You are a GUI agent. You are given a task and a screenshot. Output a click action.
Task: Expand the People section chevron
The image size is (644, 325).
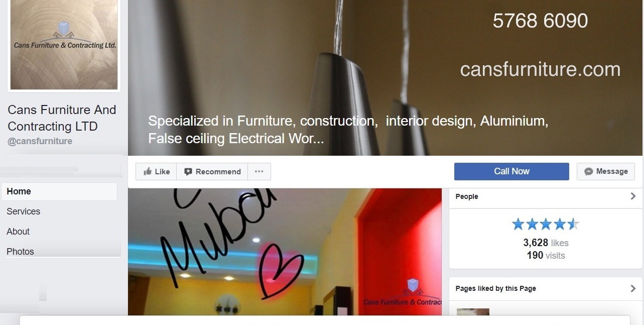point(633,196)
